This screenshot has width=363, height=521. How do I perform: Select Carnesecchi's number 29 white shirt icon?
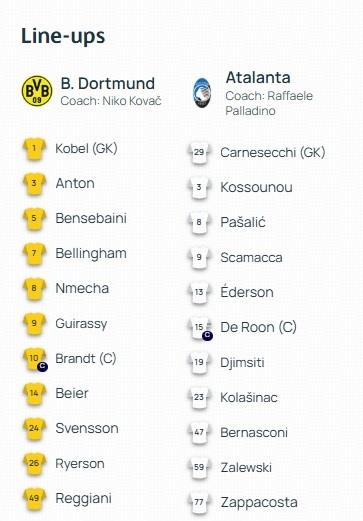199,153
